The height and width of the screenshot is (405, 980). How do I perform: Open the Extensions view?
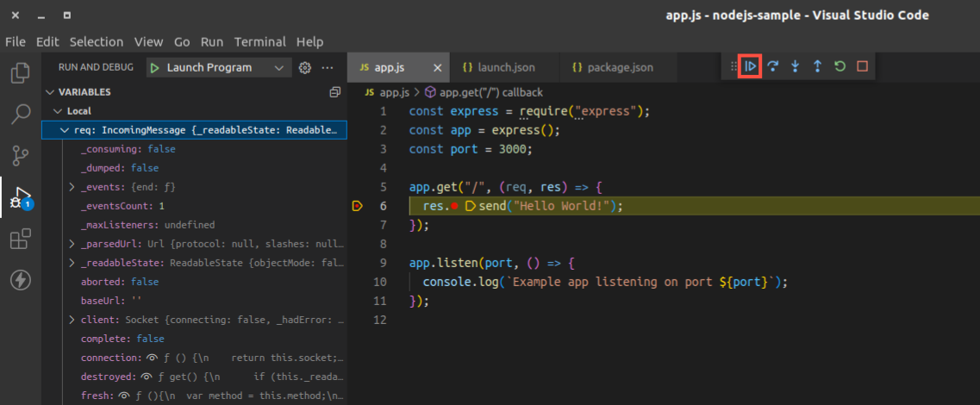20,239
